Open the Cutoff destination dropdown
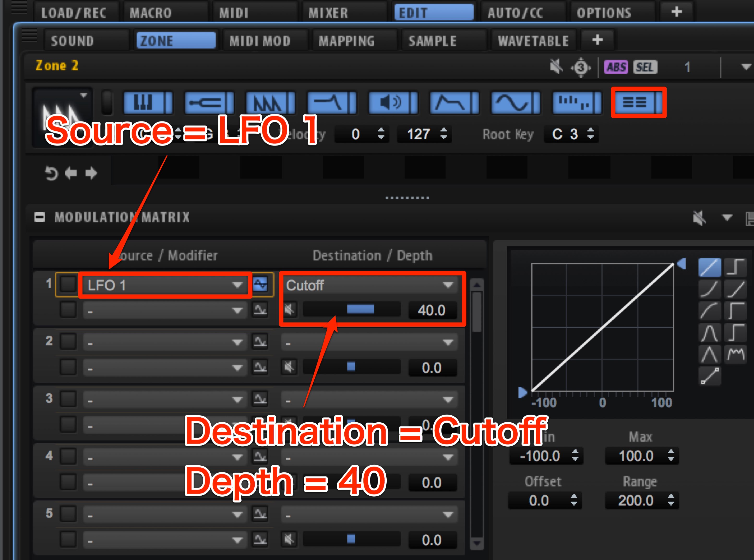The width and height of the screenshot is (754, 560). click(x=370, y=285)
